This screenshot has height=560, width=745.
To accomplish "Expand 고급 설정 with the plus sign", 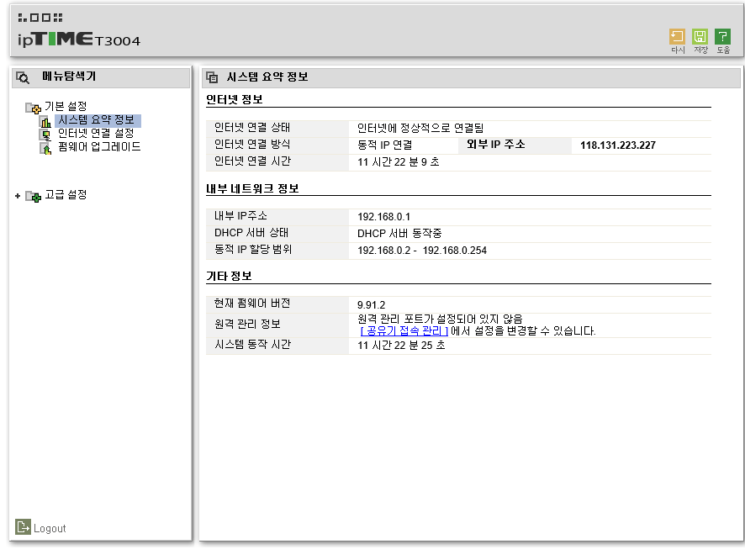I will click(18, 196).
